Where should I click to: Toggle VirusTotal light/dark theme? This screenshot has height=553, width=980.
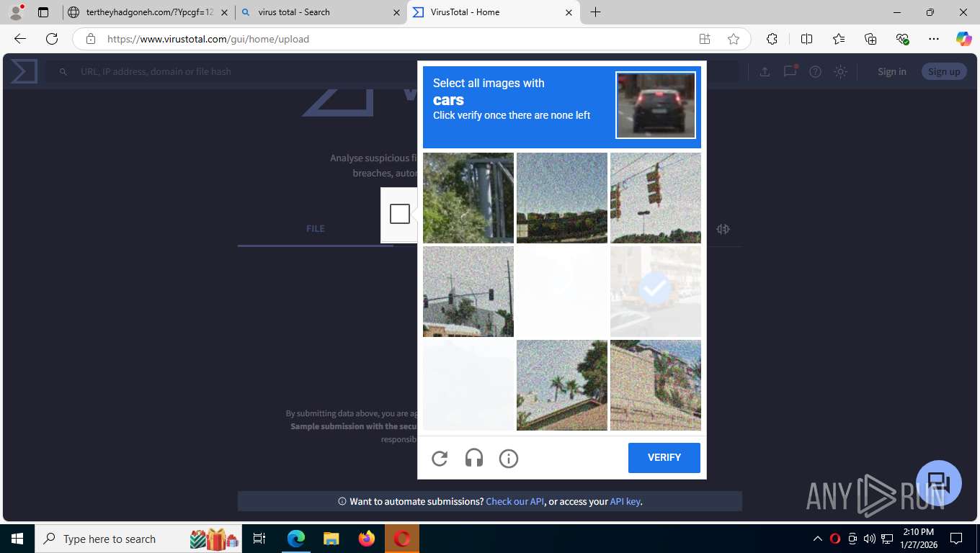[x=840, y=71]
